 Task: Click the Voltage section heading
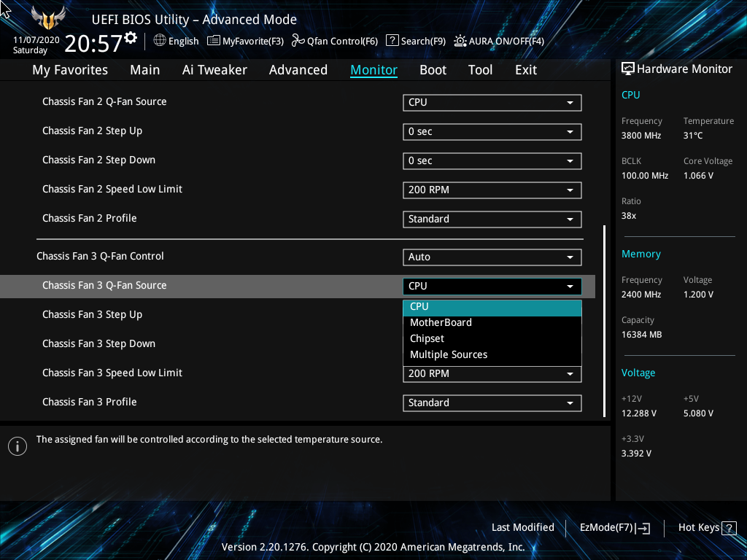pos(638,373)
